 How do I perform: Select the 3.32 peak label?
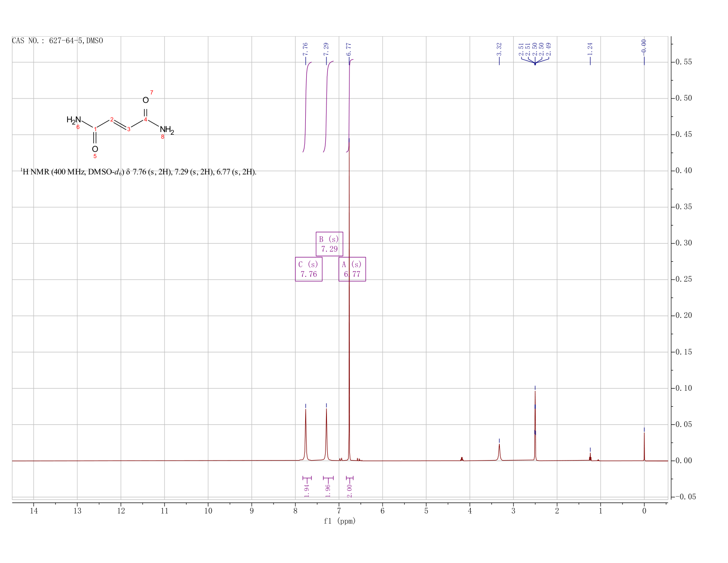[x=499, y=49]
